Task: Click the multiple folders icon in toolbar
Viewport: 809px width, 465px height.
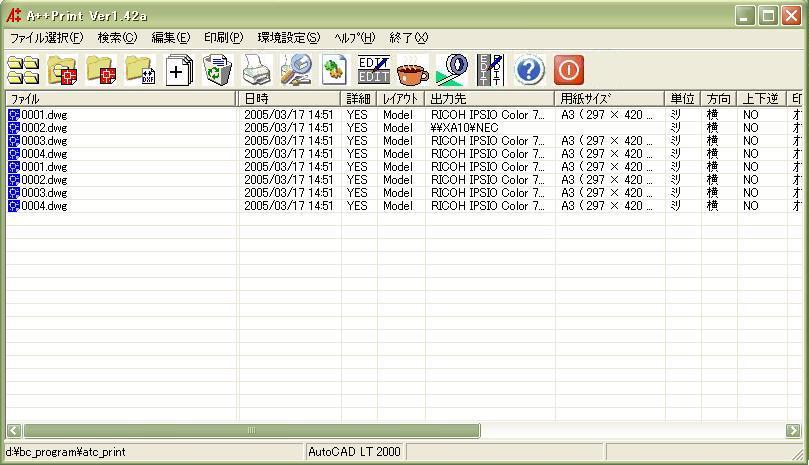Action: click(x=23, y=70)
